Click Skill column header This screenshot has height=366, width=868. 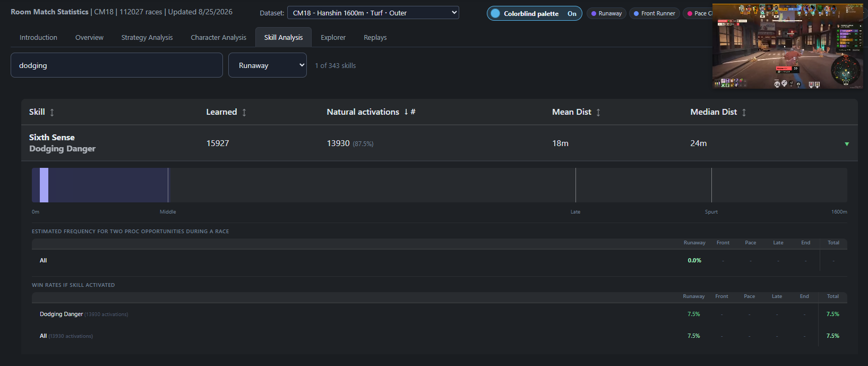(x=37, y=112)
